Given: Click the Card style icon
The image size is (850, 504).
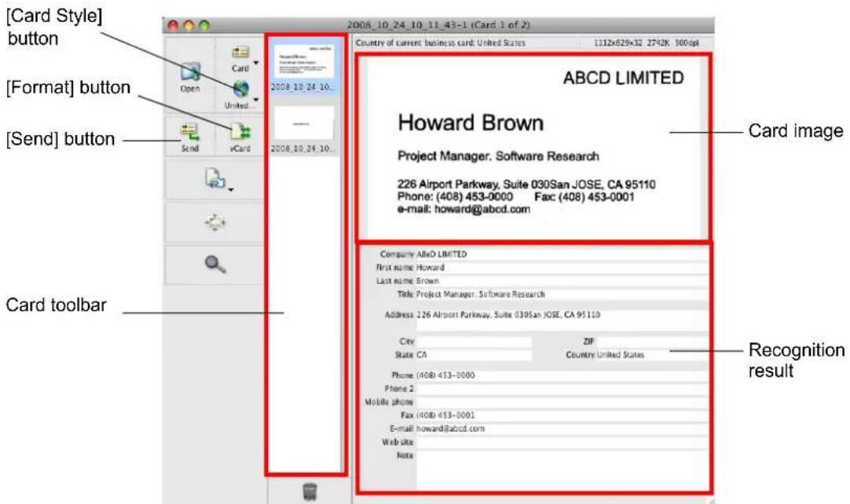Looking at the screenshot, I should click(240, 53).
